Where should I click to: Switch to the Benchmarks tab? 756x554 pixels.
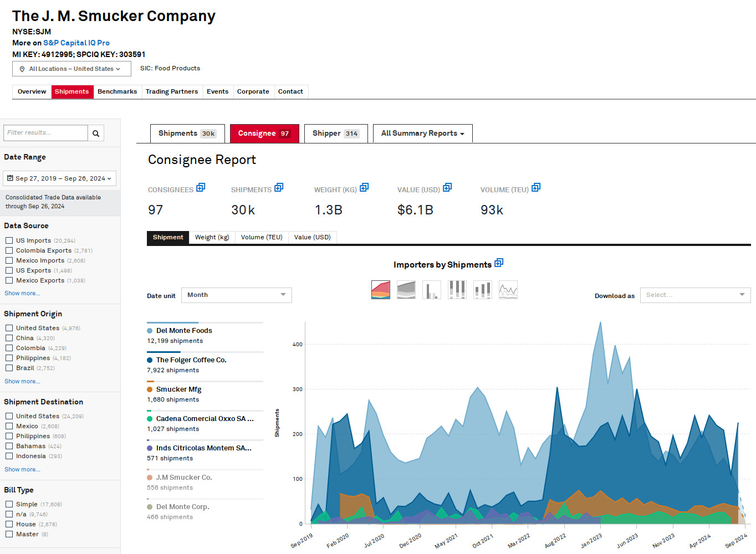(x=117, y=91)
